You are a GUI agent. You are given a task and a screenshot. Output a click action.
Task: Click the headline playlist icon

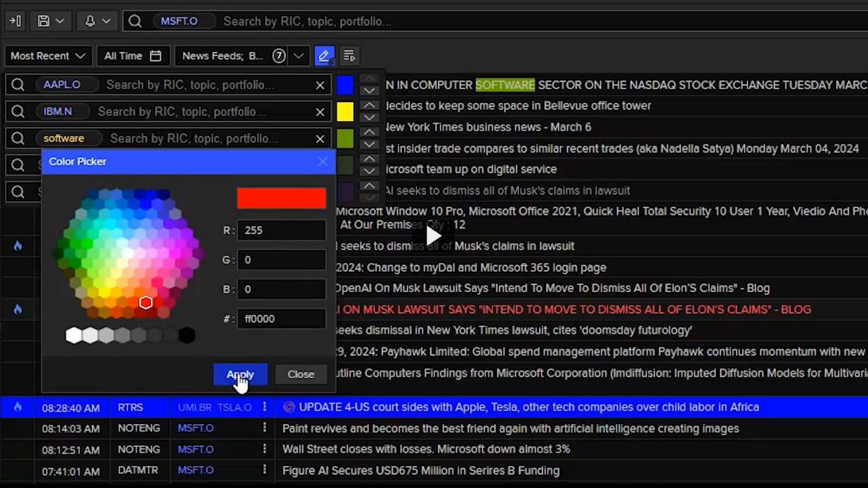point(349,56)
